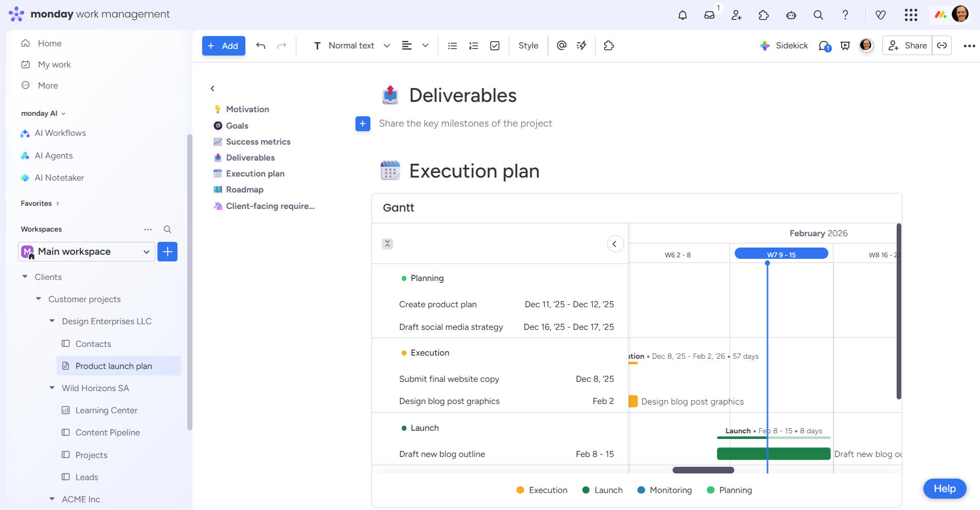Open the inbox with one unread item

tap(709, 15)
